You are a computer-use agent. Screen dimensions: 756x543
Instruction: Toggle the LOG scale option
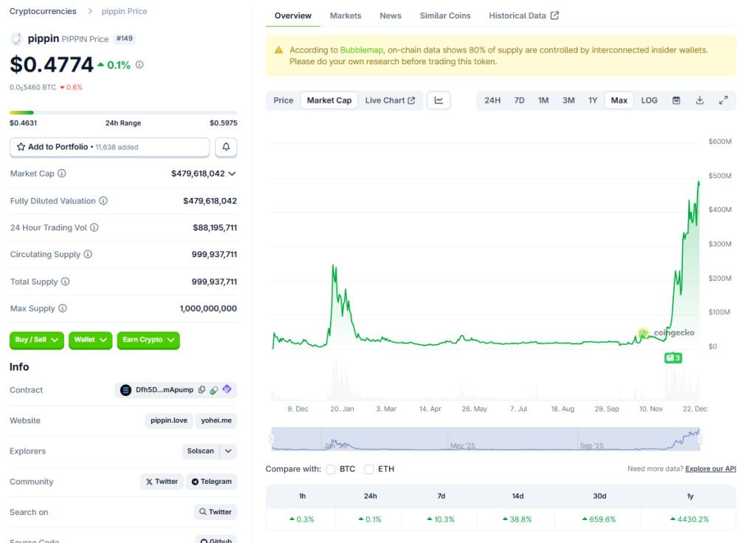coord(649,100)
